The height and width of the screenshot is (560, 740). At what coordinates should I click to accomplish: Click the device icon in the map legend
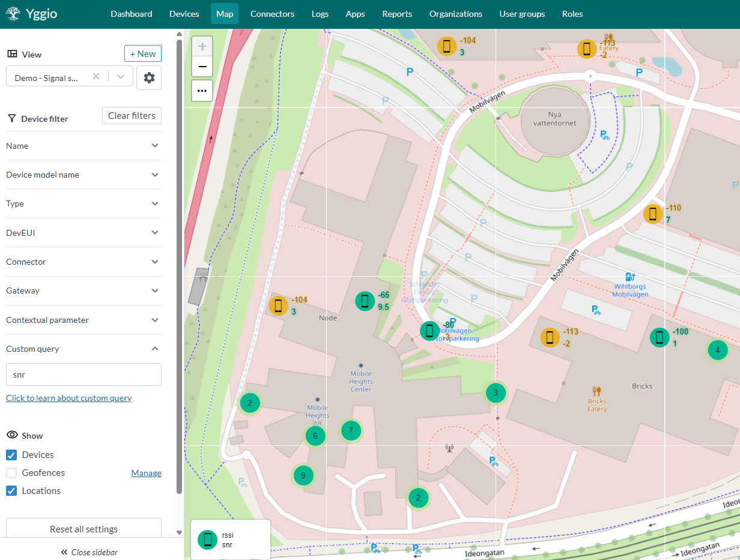tap(208, 540)
